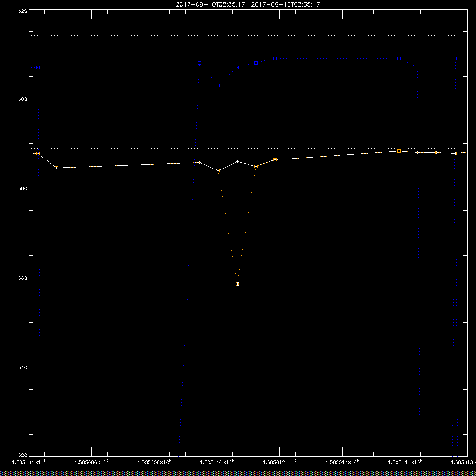The height and width of the screenshot is (476, 476).
Task: Click the left dashed vertical line
Action: [x=228, y=233]
